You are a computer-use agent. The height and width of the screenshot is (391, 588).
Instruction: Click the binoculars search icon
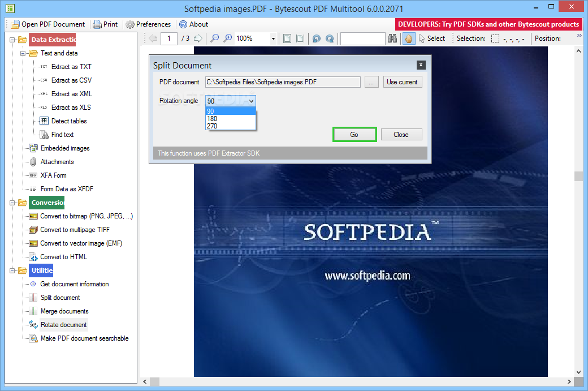392,38
